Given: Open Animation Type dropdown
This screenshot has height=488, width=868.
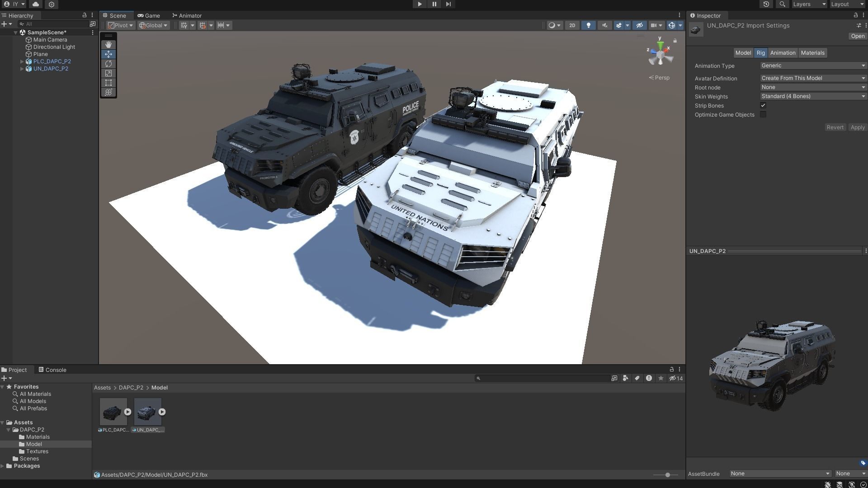Looking at the screenshot, I should click(813, 66).
